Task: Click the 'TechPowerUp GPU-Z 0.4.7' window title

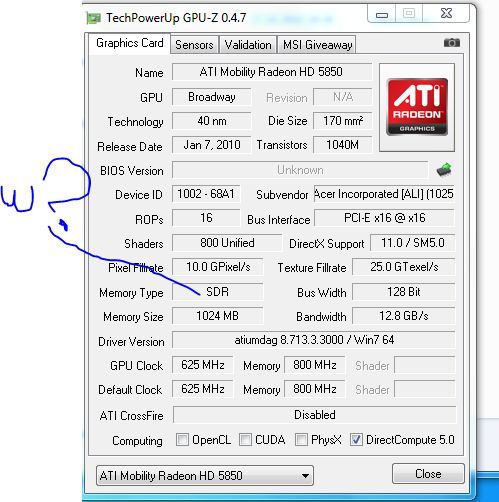Action: [x=176, y=18]
